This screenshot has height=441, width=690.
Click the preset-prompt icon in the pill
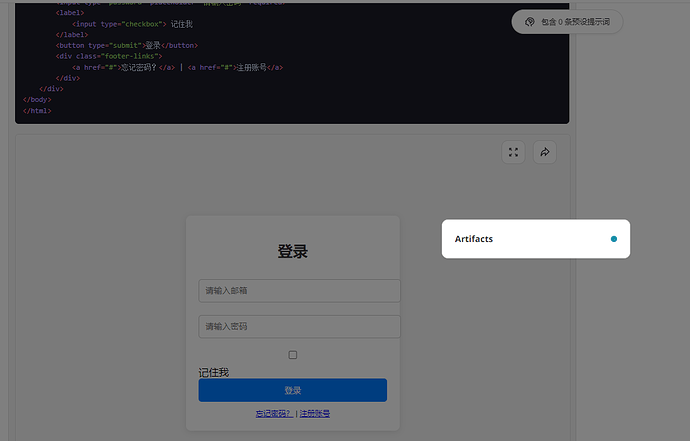point(530,22)
